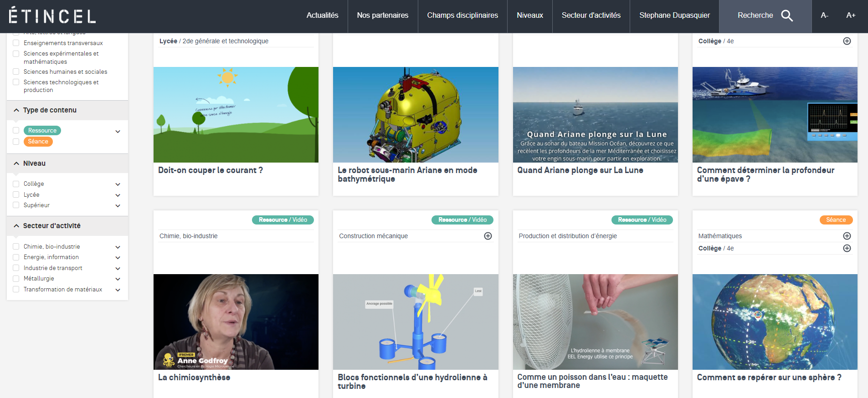Open the globe sphere thumbnail
Screen dimensions: 868x398
click(775, 322)
